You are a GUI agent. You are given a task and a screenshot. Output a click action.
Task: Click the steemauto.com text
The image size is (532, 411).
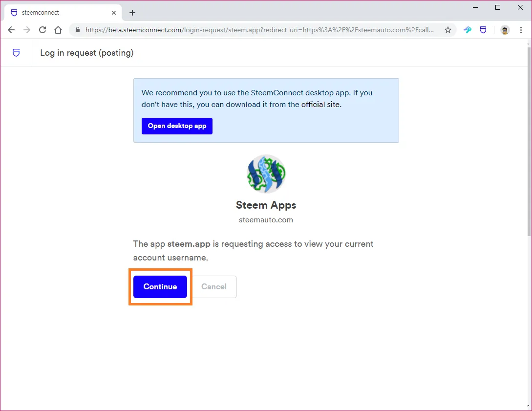point(266,219)
